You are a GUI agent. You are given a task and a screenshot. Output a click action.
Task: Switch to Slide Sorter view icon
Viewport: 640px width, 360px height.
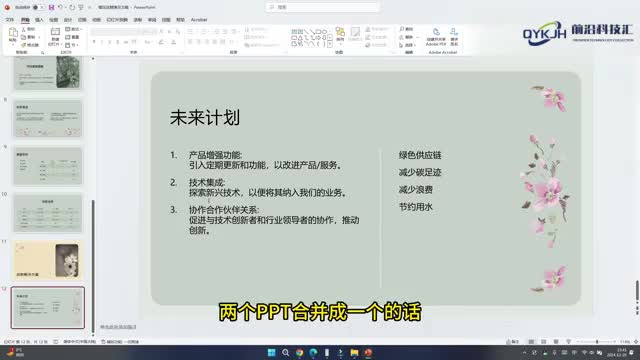tap(544, 342)
